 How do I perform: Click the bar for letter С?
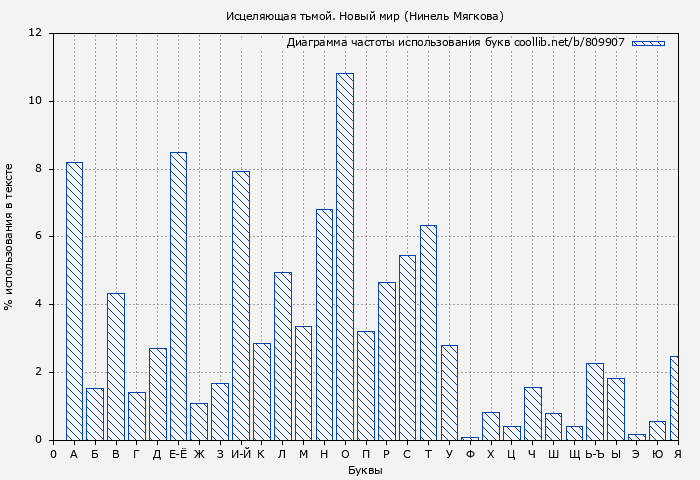(x=407, y=347)
